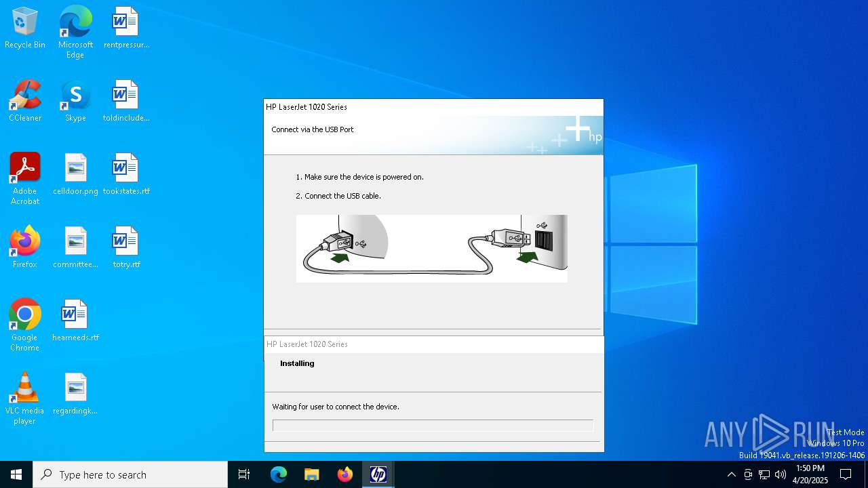Select the Firefox desktop shortcut
Image resolution: width=868 pixels, height=488 pixels.
25,248
